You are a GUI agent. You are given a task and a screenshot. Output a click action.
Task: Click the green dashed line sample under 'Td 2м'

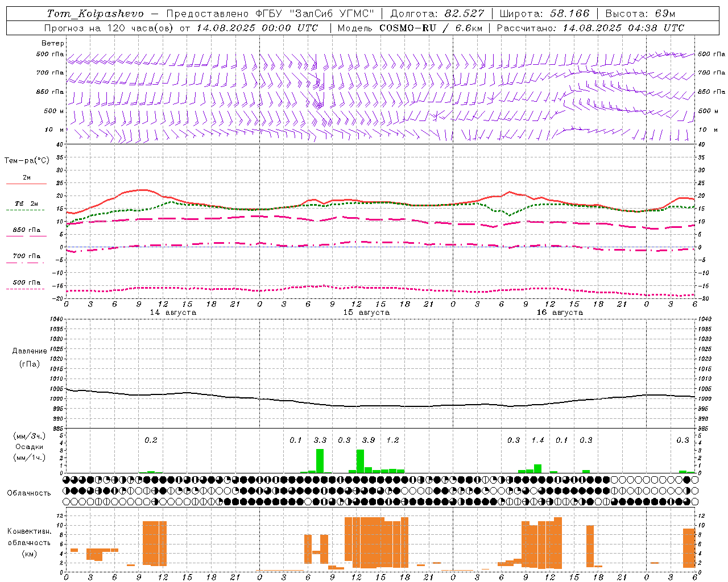tap(26, 210)
